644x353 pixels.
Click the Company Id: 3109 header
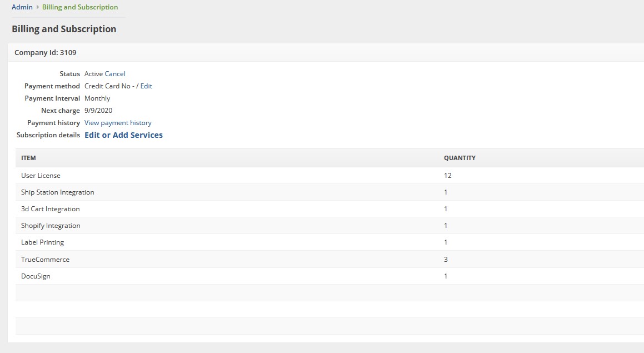coord(45,53)
